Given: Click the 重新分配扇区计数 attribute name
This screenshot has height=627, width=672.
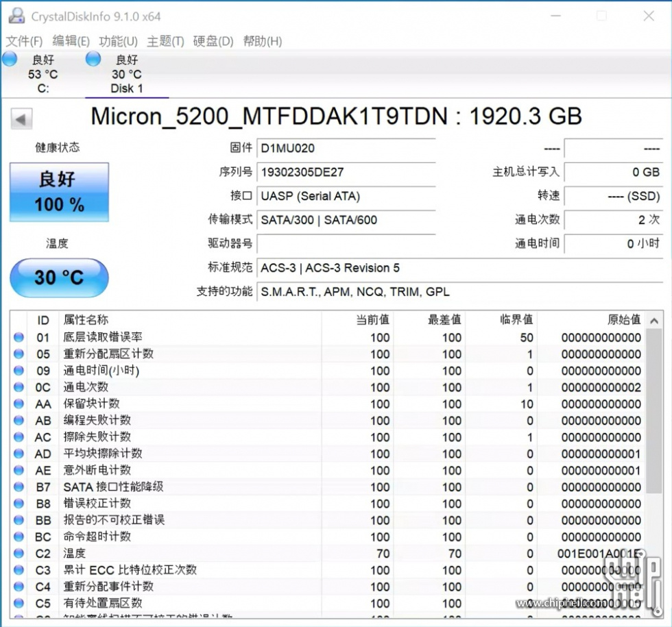Looking at the screenshot, I should 108,354.
